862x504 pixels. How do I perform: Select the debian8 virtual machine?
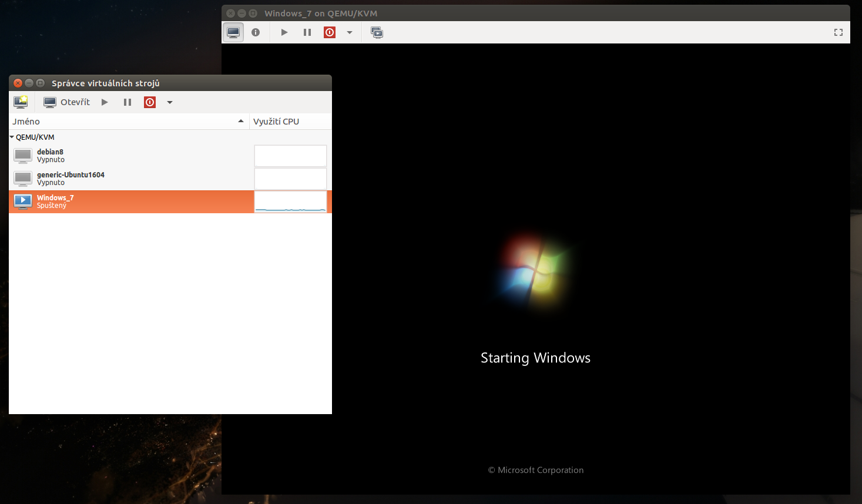[170, 156]
